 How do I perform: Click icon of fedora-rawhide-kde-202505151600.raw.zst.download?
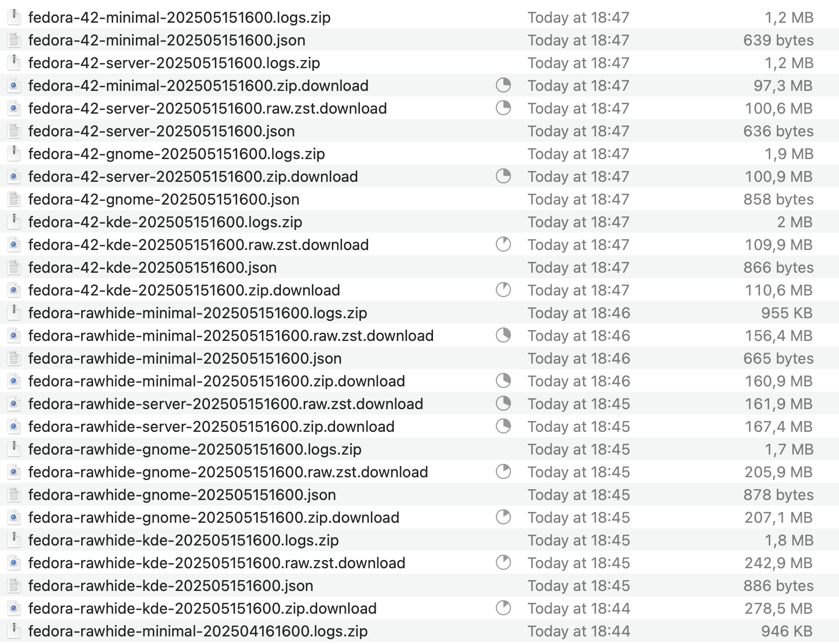point(14,563)
